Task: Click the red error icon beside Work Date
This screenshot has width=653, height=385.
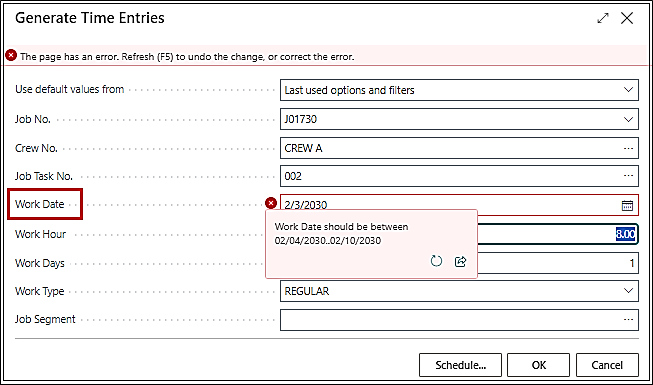Action: point(271,203)
